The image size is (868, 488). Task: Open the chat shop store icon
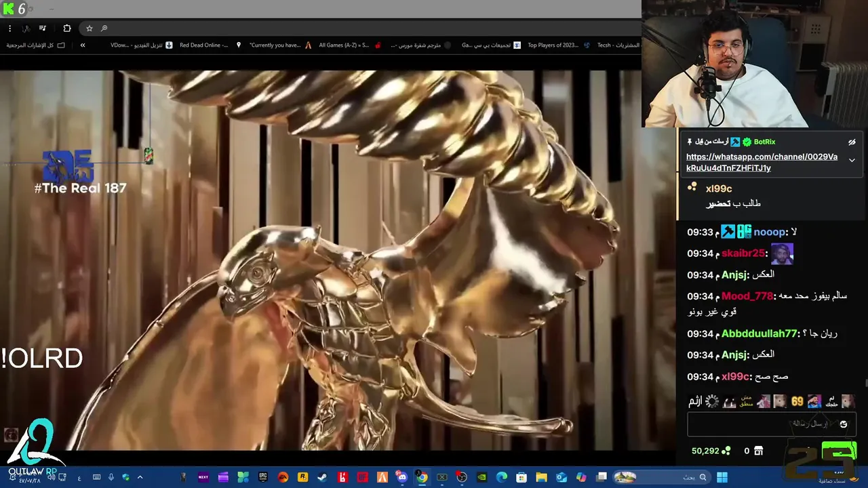click(x=758, y=451)
